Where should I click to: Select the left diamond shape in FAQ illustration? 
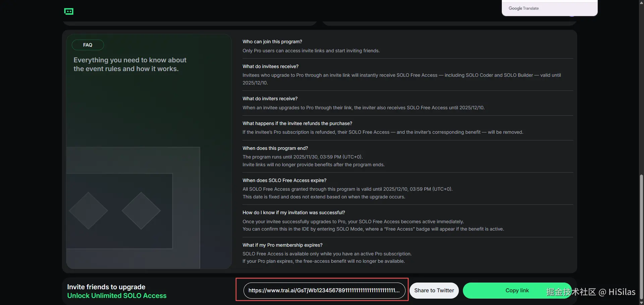click(88, 211)
